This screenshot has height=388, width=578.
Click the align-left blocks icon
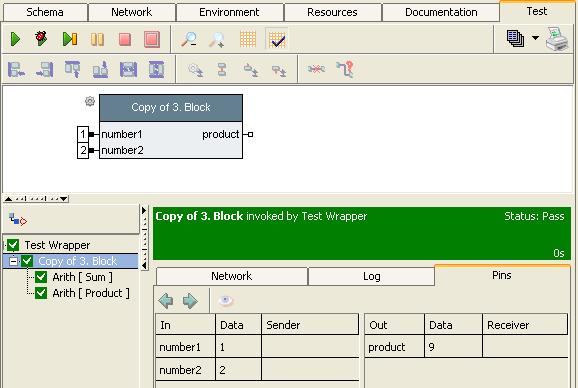pyautogui.click(x=16, y=70)
